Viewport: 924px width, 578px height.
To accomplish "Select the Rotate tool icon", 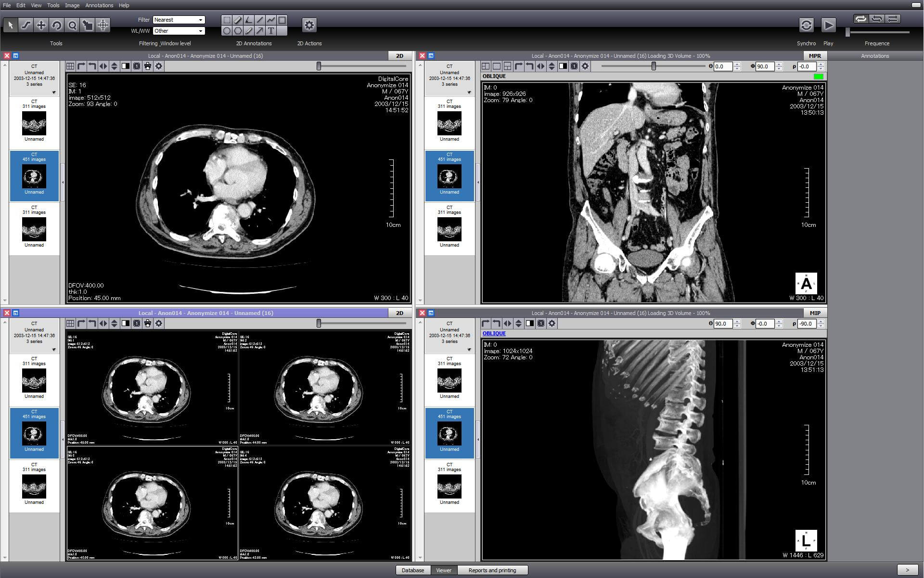I will pos(57,26).
